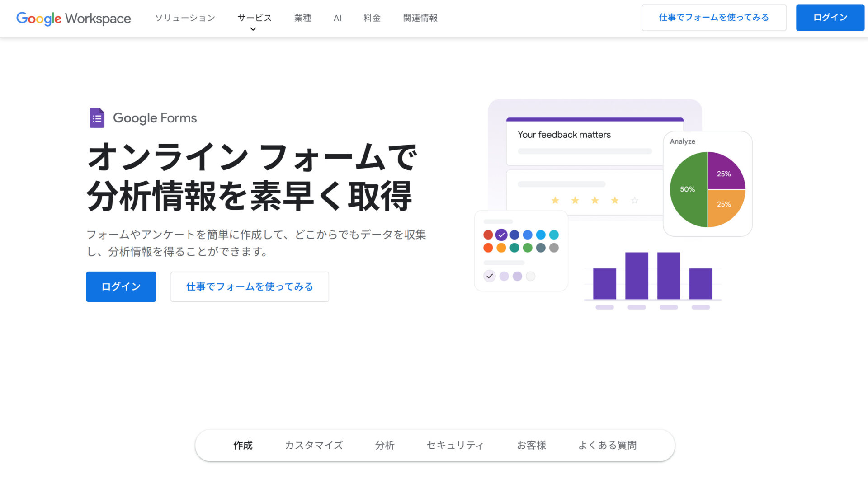Open the 関連情報 menu
The height and width of the screenshot is (479, 868).
point(420,18)
